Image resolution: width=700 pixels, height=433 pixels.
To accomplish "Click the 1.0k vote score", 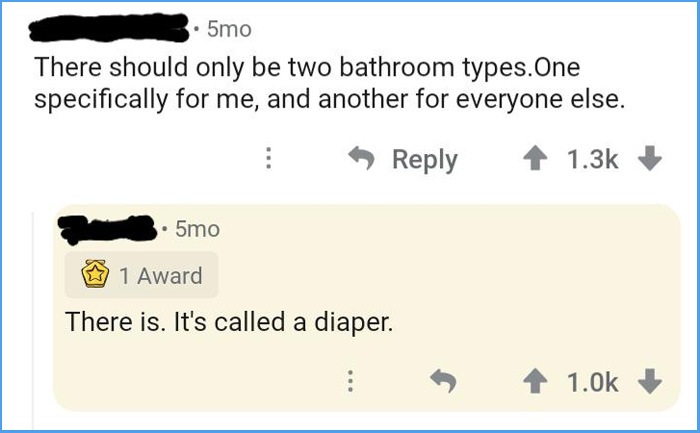I will click(593, 381).
